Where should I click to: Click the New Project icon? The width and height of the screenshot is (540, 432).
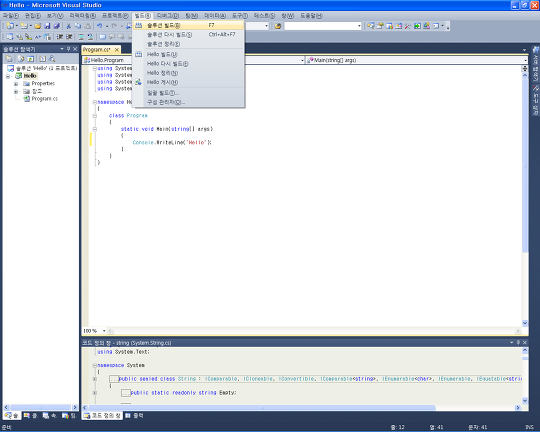[10, 26]
